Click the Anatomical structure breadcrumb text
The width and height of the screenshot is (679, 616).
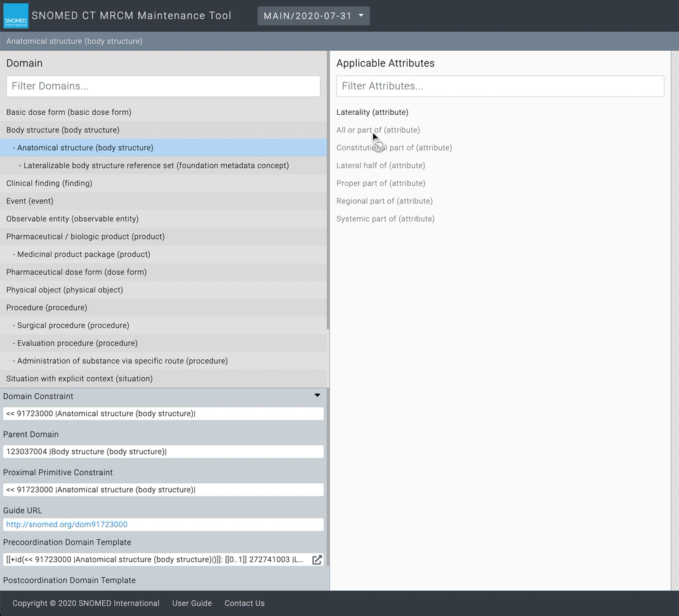74,41
